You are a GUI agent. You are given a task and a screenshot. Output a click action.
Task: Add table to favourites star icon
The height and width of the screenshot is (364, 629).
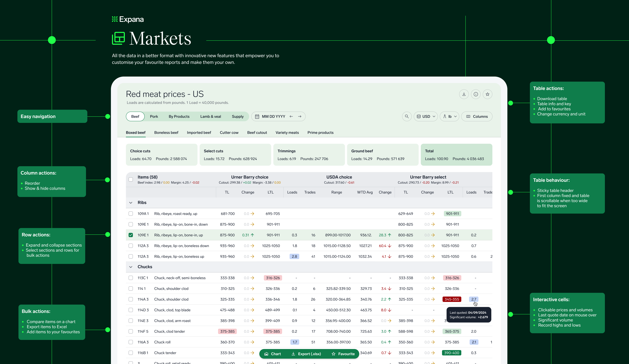[x=487, y=94]
